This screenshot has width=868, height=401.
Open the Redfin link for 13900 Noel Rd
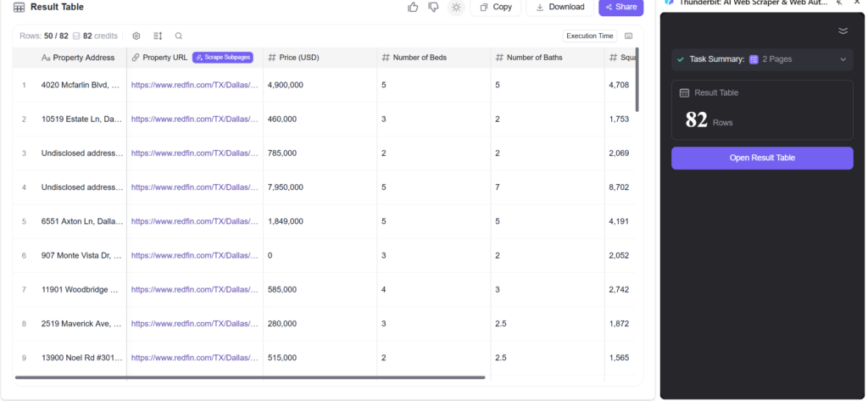tap(195, 358)
